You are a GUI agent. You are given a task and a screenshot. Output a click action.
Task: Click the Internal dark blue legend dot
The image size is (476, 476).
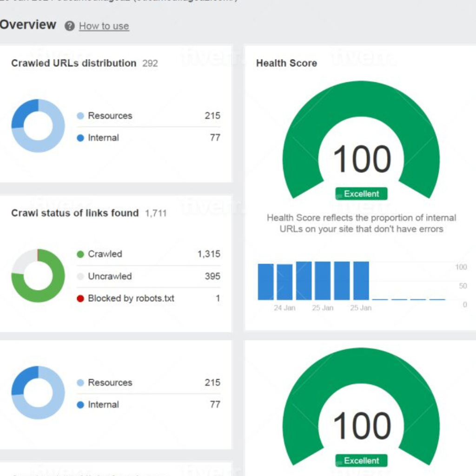point(80,138)
